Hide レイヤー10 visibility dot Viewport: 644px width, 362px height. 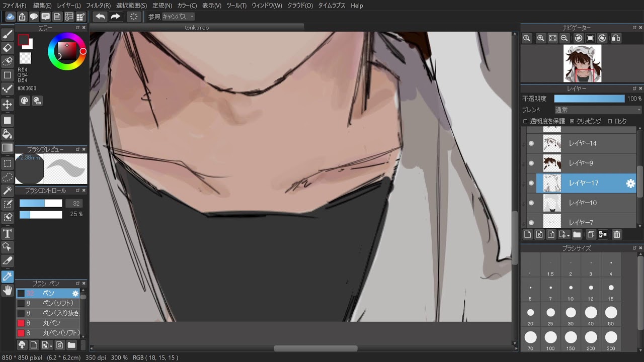click(531, 203)
